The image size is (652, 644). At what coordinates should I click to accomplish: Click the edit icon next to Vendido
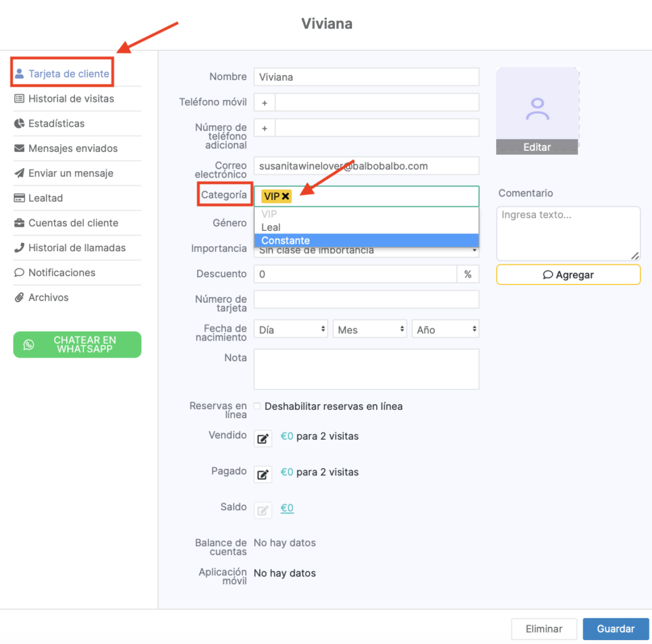pos(263,438)
